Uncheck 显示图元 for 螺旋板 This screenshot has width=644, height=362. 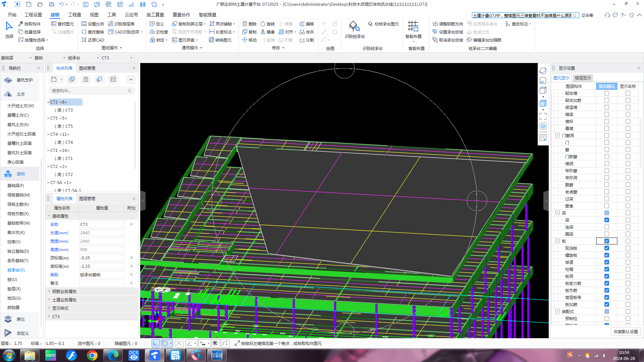coord(606,255)
